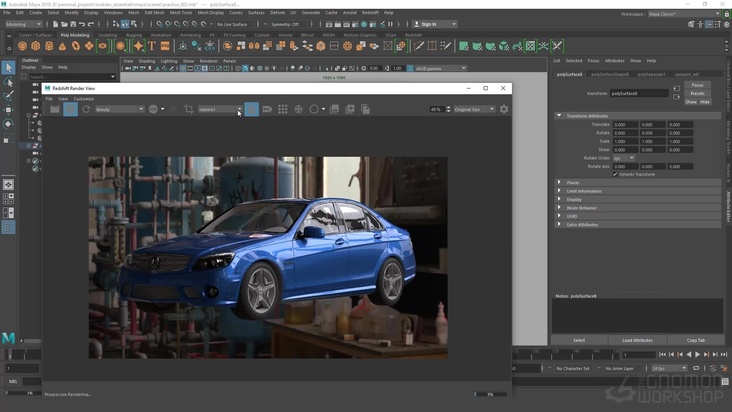This screenshot has width=732, height=412.
Task: Open the Redshift menu in main menu bar
Action: 370,13
